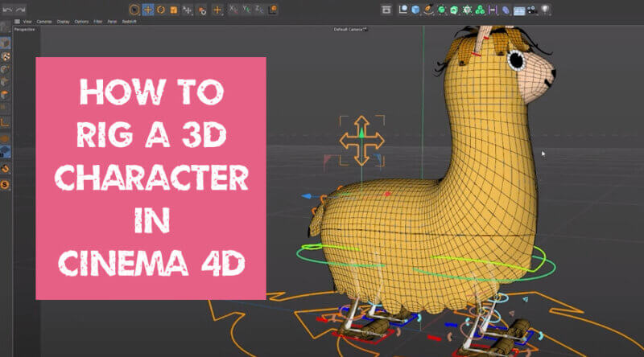Open the viewport View menu
The image size is (644, 357).
(x=27, y=21)
